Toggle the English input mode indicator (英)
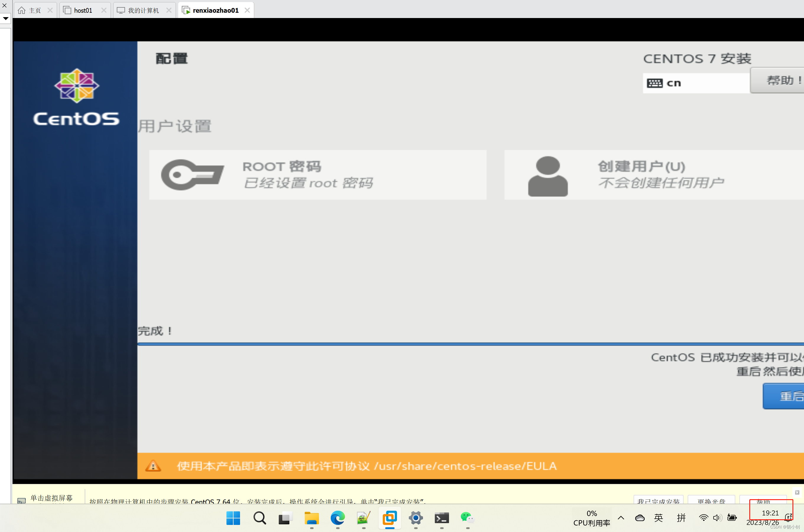The image size is (804, 532). click(659, 518)
